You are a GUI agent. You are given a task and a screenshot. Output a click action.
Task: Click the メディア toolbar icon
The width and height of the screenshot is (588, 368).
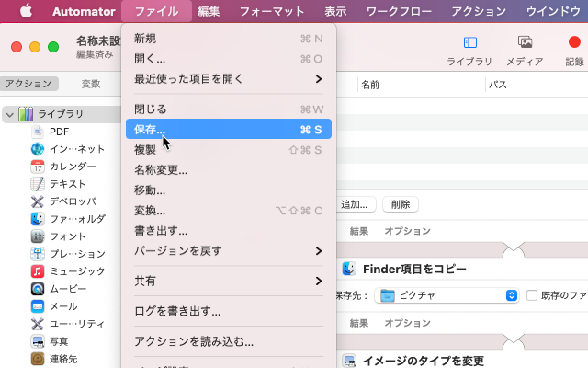(525, 42)
